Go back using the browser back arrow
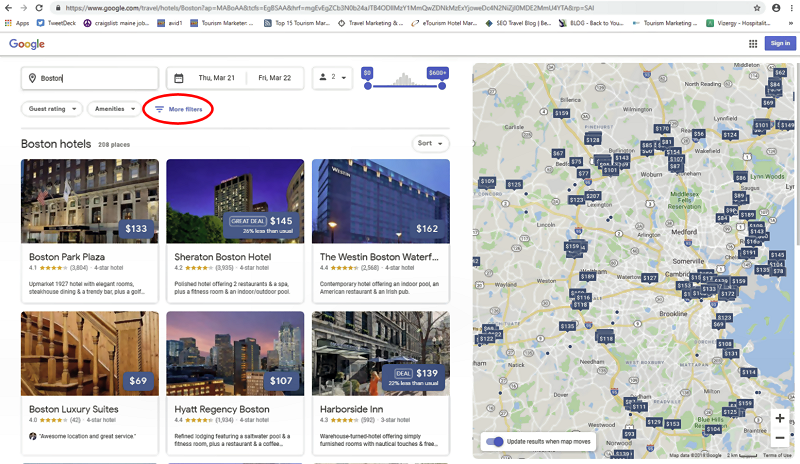Image resolution: width=800 pixels, height=464 pixels. [x=8, y=8]
